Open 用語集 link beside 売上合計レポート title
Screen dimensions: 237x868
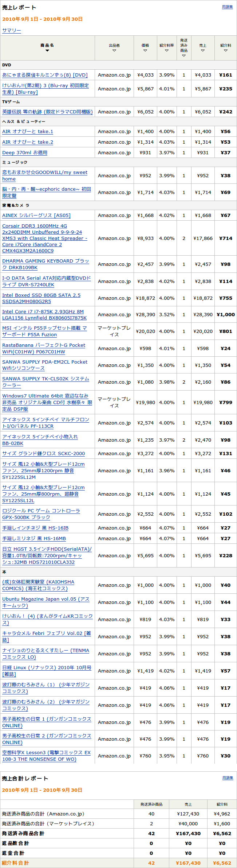228,778
